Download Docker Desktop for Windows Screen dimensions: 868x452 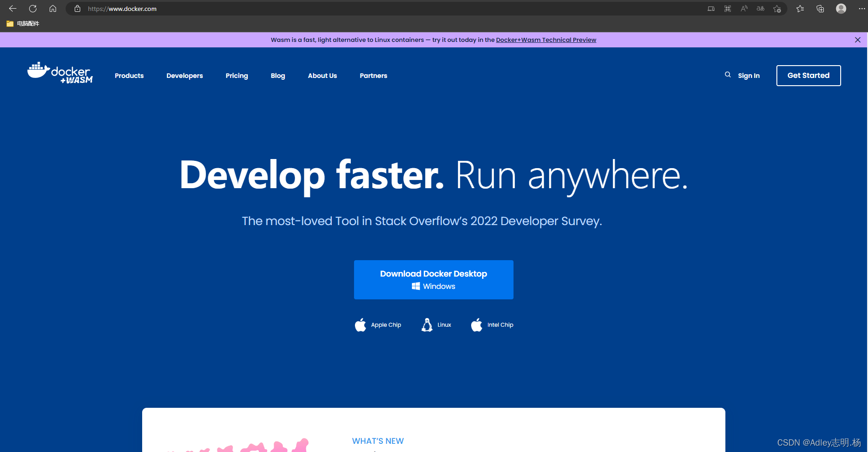[x=434, y=280]
